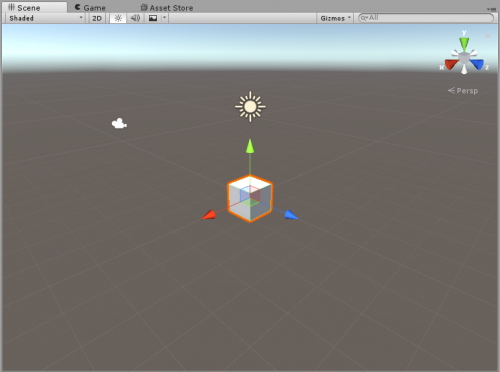Open the Gizmos dropdown menu

tap(336, 18)
